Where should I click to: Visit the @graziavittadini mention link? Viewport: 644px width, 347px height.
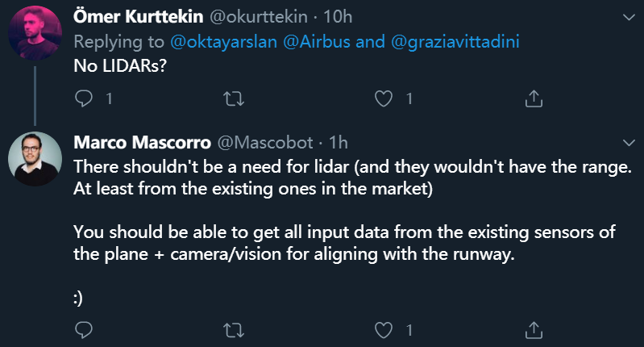click(x=449, y=42)
